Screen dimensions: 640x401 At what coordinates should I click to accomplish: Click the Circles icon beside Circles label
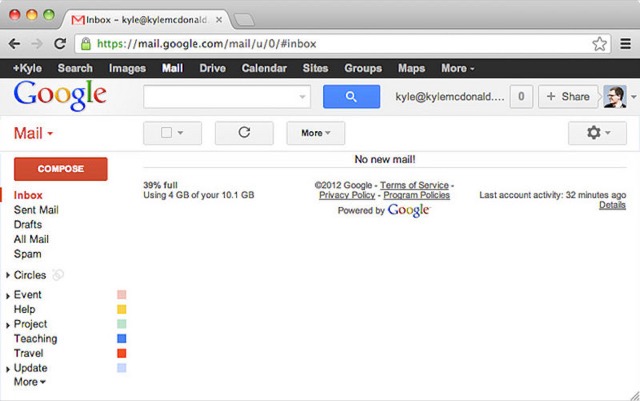pos(58,275)
